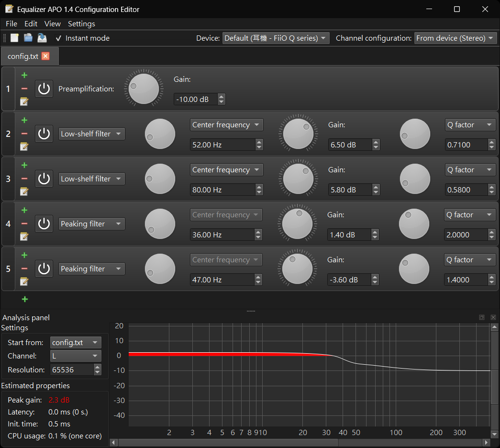The height and width of the screenshot is (448, 500).
Task: Change row 5 Peaking filter type dropdown
Action: coord(91,269)
